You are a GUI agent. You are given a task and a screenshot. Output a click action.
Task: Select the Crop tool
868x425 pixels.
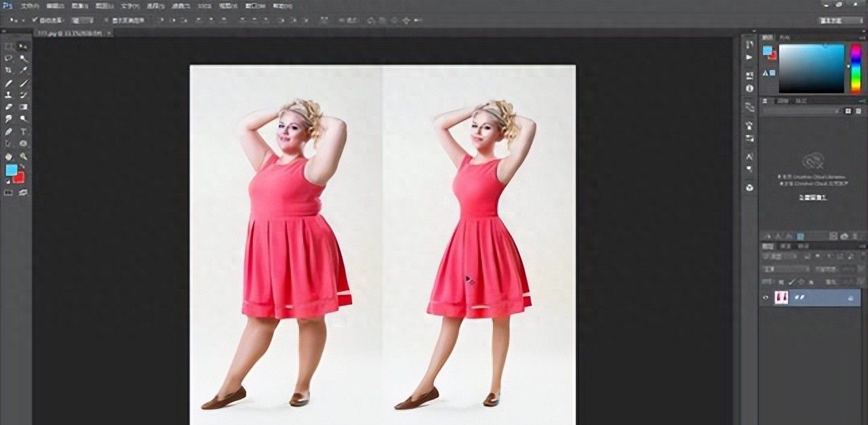(8, 70)
